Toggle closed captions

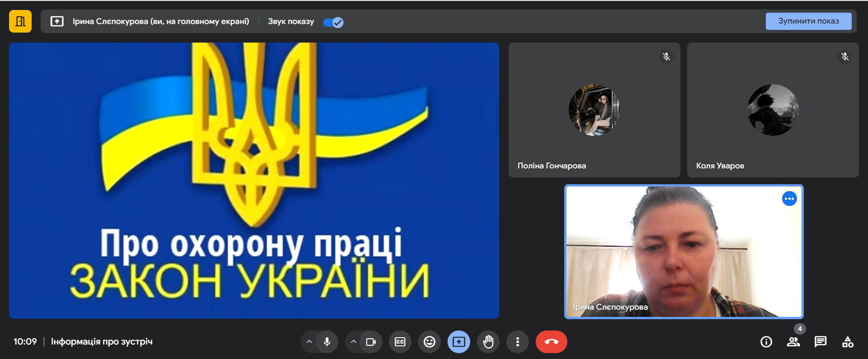coord(400,342)
